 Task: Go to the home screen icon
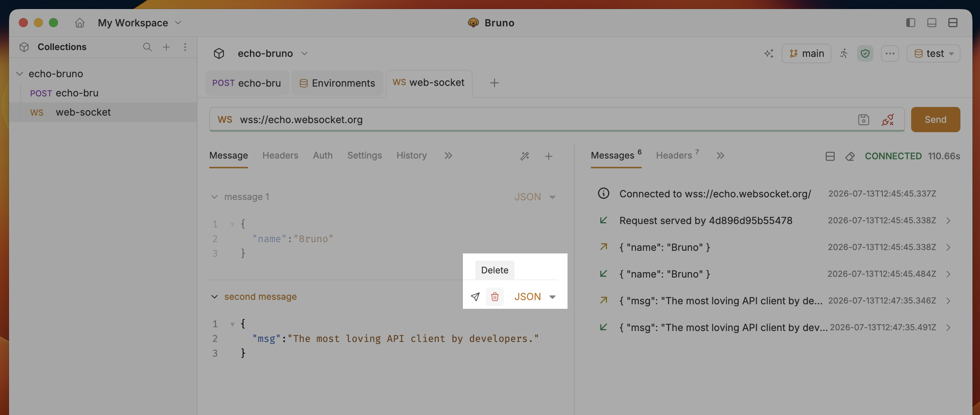point(79,23)
